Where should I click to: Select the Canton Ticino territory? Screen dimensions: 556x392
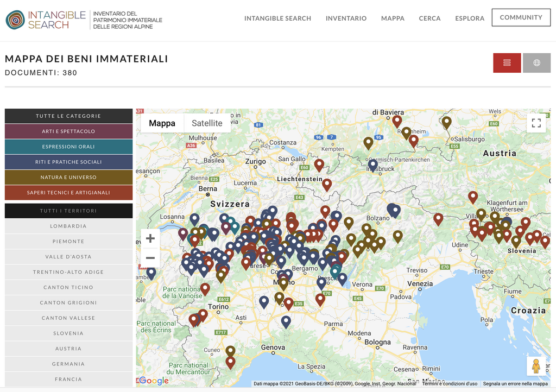click(68, 287)
